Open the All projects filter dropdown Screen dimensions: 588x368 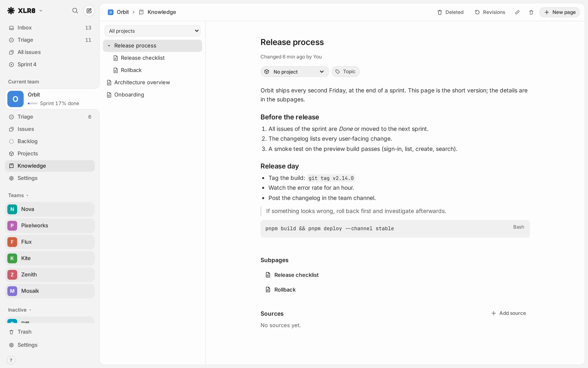[153, 31]
